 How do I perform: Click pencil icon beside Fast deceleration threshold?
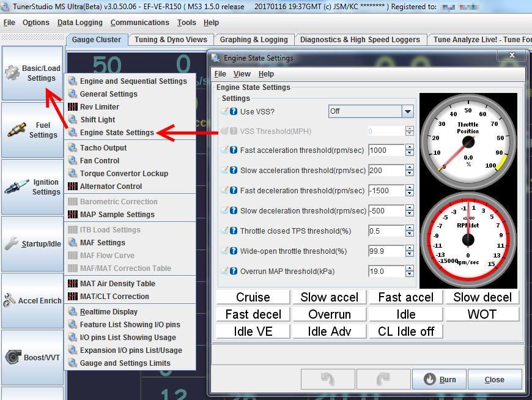tap(224, 190)
